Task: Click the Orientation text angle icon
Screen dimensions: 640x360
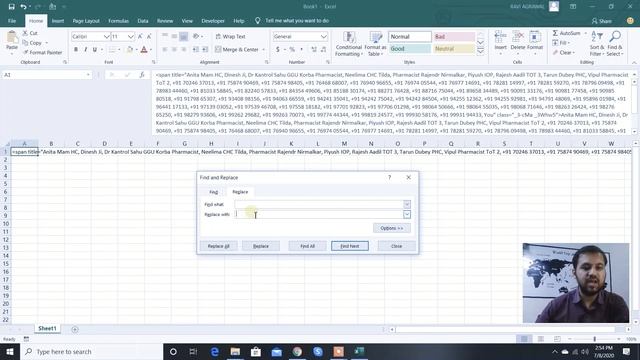Action: click(x=196, y=37)
